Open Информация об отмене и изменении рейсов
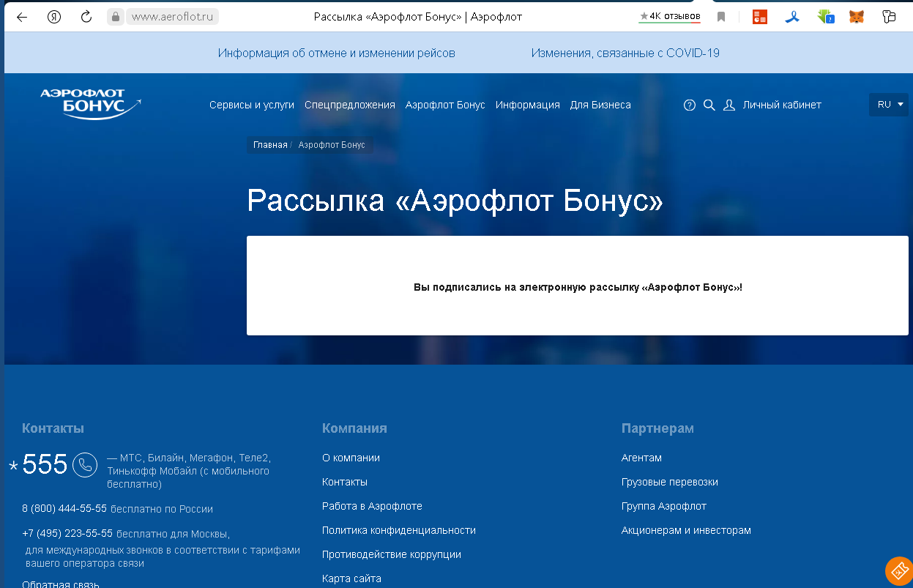 (337, 53)
